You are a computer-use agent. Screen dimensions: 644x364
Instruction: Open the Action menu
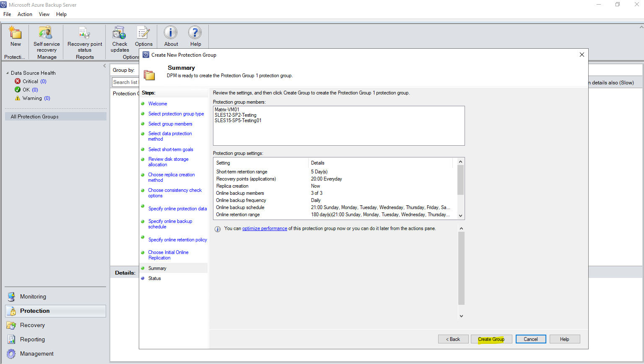click(25, 14)
